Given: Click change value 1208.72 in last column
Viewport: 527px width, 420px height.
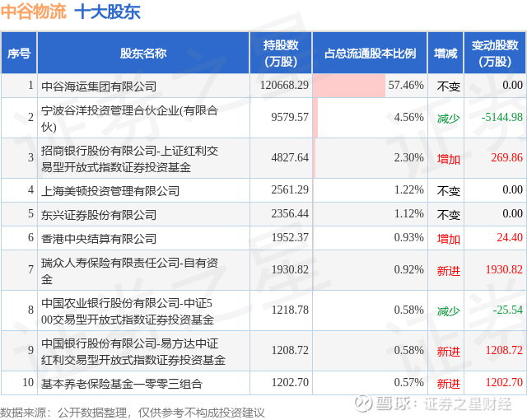Looking at the screenshot, I should (x=504, y=350).
